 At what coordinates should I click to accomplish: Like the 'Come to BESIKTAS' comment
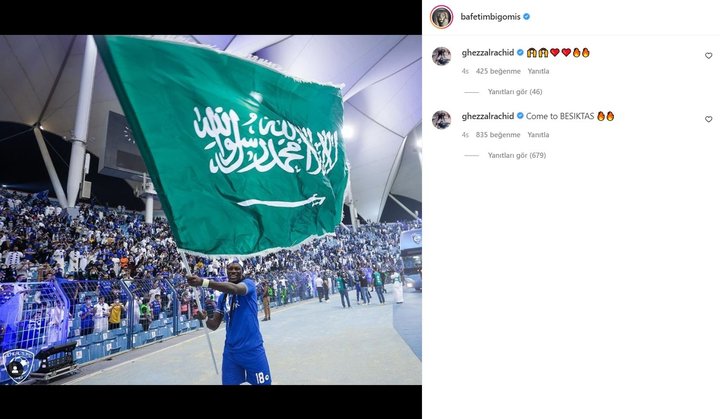(x=709, y=119)
